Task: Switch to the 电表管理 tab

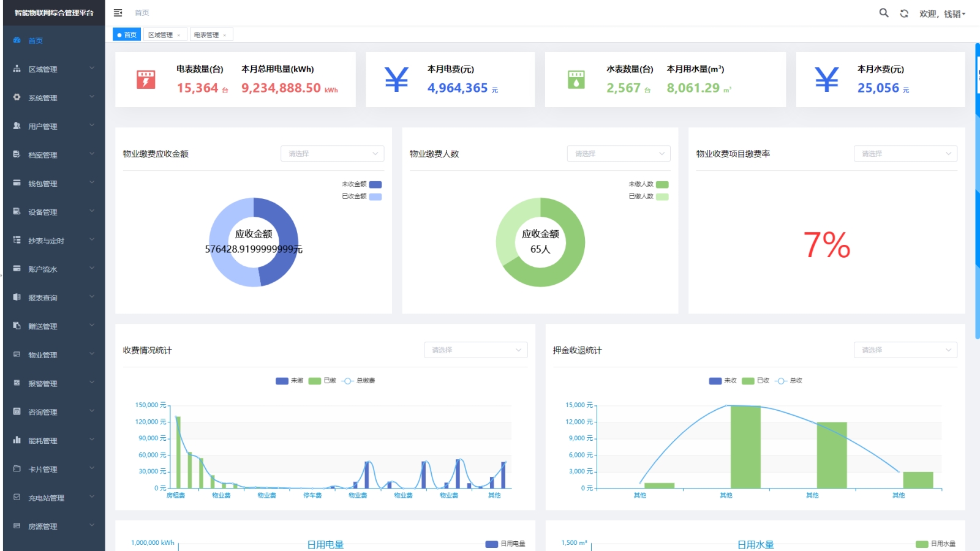Action: pos(206,35)
